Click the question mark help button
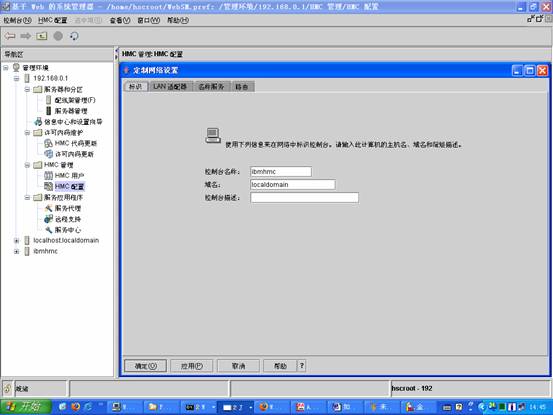Screen dimensions: 553x415 [x=302, y=366]
